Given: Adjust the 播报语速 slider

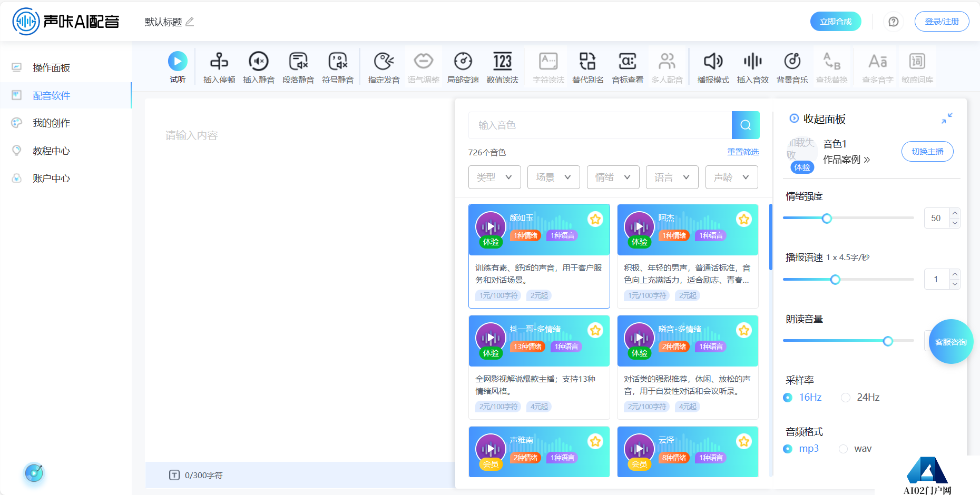Looking at the screenshot, I should [848, 280].
